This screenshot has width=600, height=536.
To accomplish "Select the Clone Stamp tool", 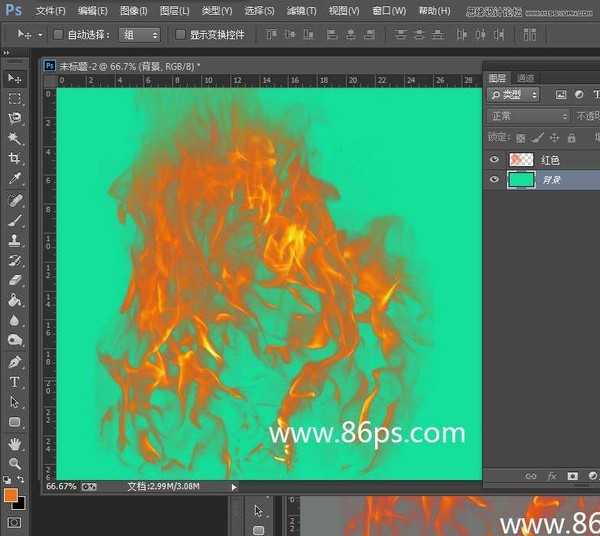I will (x=15, y=240).
